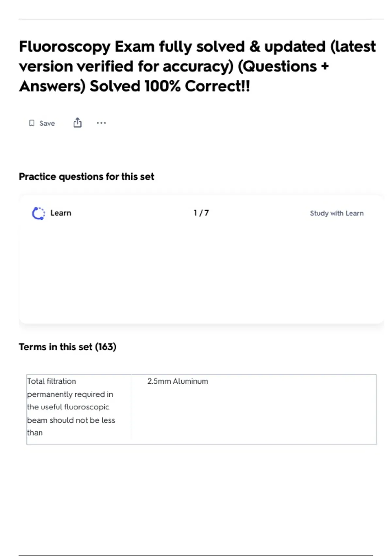392x556 pixels.
Task: Click the circular Learn mode icon
Action: pyautogui.click(x=39, y=213)
